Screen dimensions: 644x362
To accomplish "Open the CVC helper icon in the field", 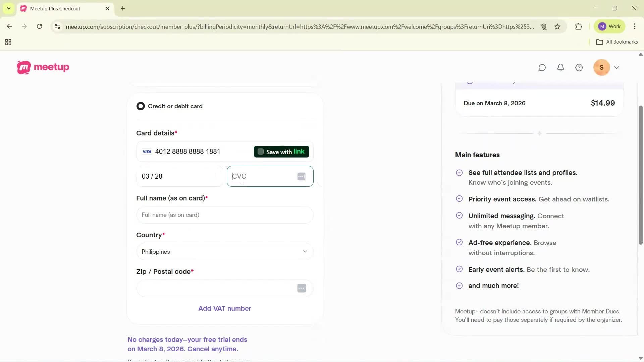I will [x=301, y=176].
